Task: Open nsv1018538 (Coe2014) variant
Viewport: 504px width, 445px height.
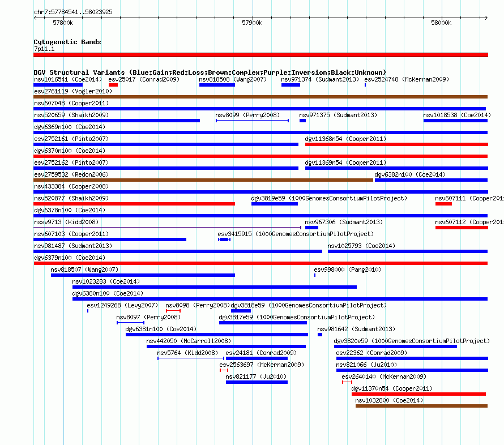Action: (455, 121)
